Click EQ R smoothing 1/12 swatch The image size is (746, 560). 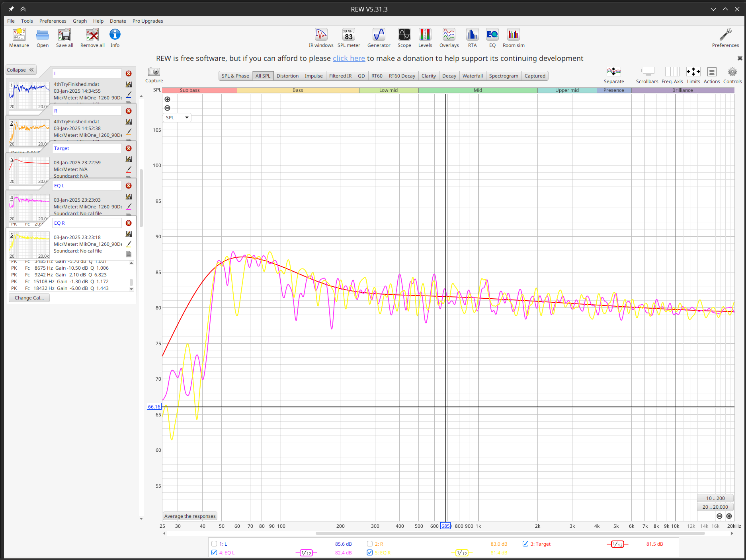462,553
